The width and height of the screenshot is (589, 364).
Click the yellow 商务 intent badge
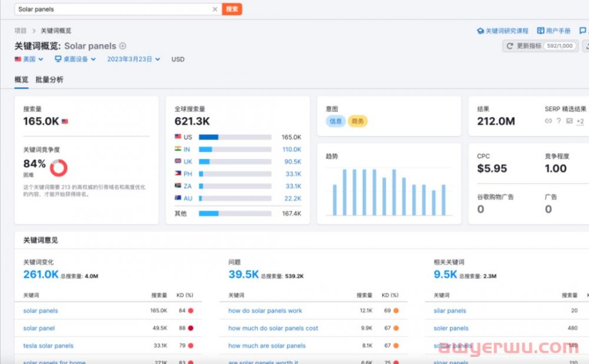[x=358, y=121]
